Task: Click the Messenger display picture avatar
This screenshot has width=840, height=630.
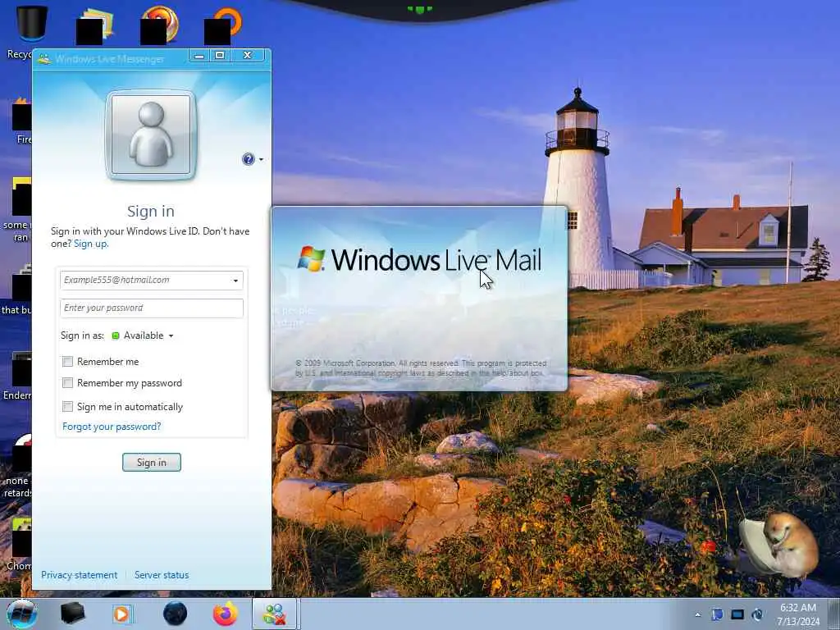Action: coord(151,135)
